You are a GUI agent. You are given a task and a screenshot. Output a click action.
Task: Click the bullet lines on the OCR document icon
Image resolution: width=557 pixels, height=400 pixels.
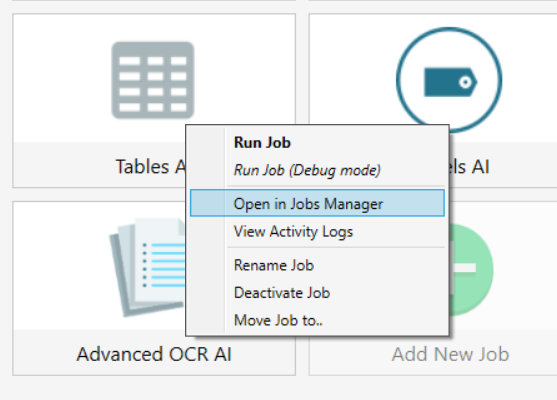(164, 265)
